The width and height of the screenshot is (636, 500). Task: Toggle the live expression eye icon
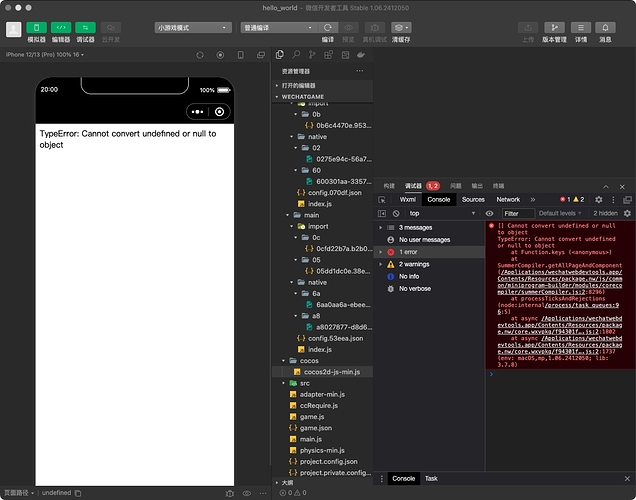click(x=490, y=213)
